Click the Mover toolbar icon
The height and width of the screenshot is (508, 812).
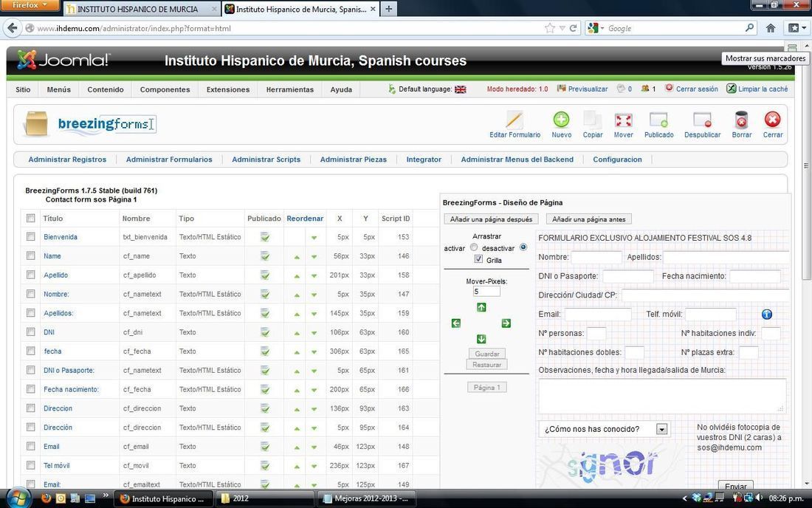624,120
